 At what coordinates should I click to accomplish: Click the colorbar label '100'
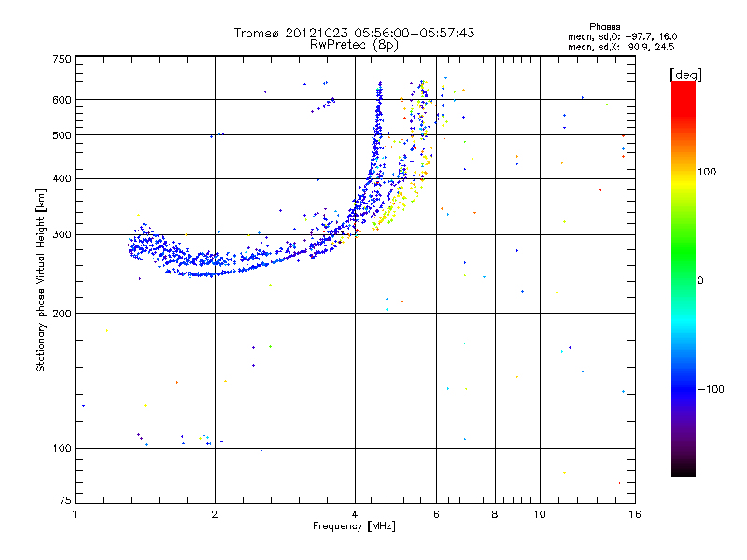point(707,172)
